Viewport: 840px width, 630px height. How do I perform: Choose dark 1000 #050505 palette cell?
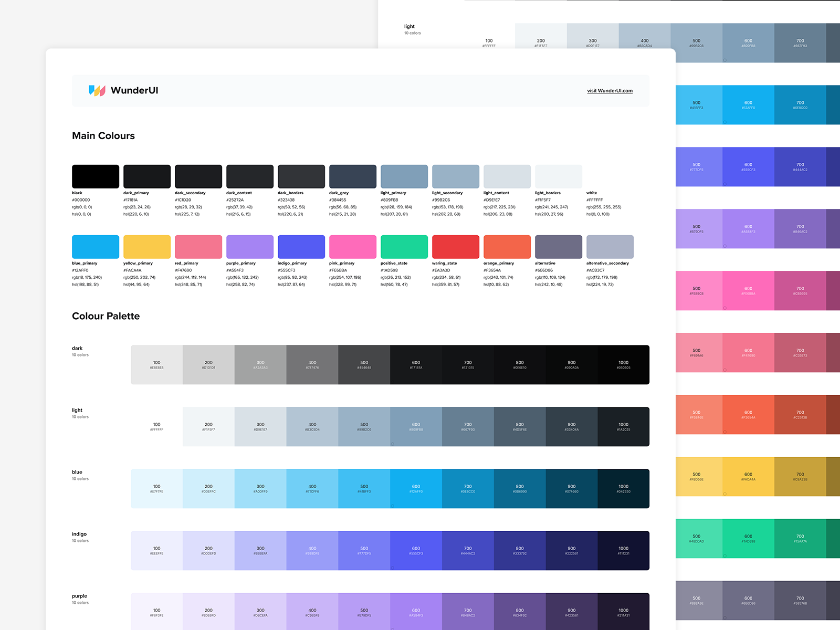pos(624,365)
